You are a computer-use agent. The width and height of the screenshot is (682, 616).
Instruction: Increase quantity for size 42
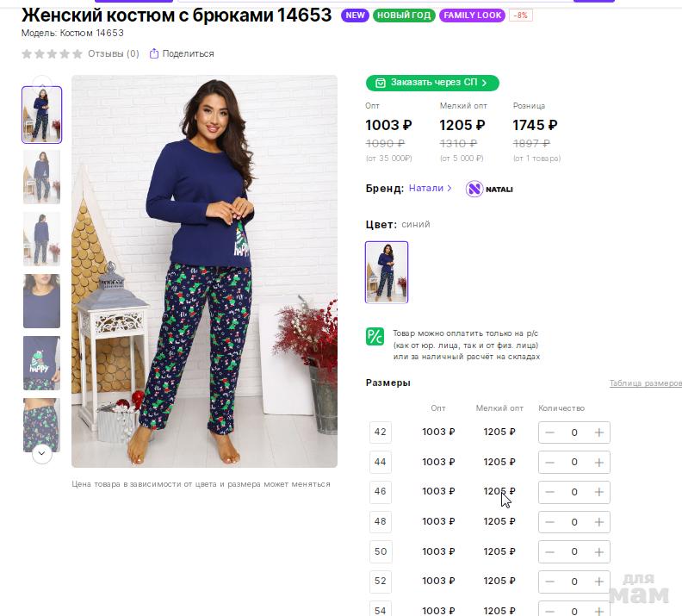click(599, 432)
